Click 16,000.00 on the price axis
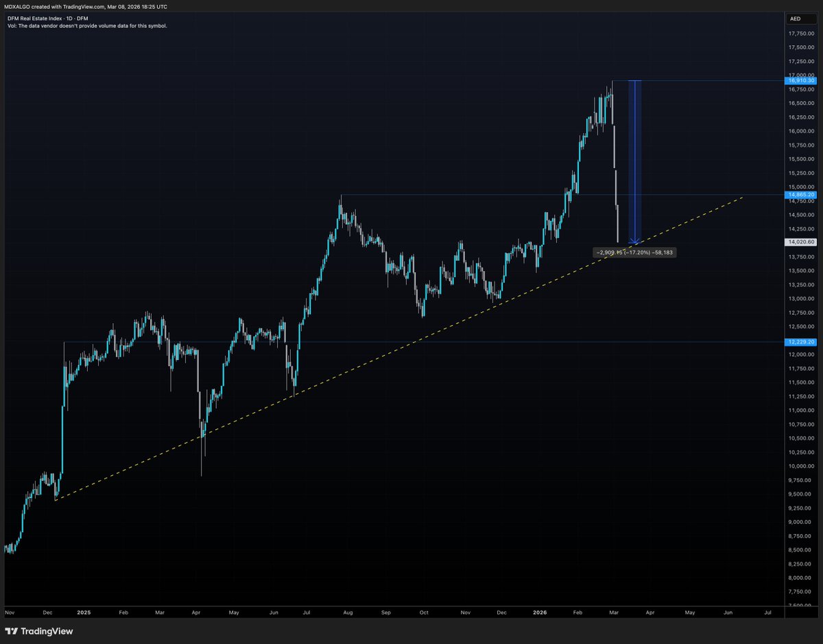 pos(801,131)
